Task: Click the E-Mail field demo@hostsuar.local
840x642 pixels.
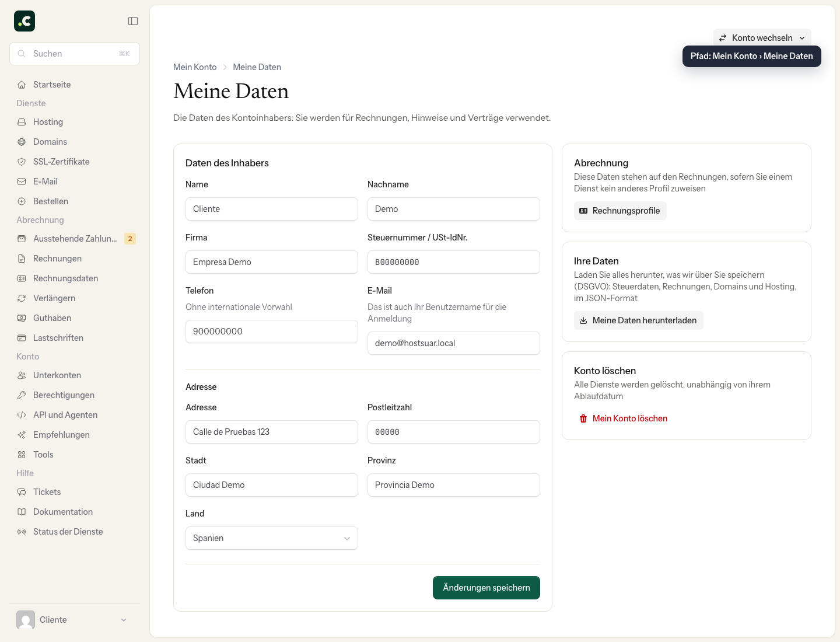Action: click(x=454, y=343)
